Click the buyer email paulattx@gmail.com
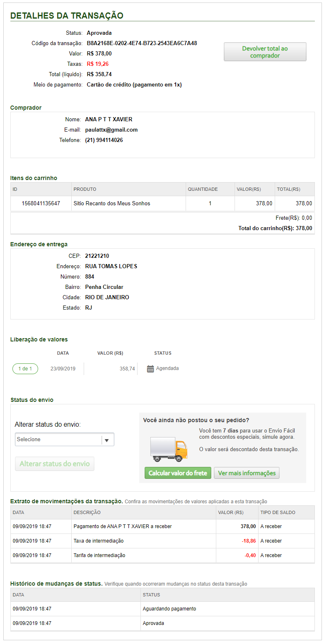324x644 pixels. click(111, 130)
